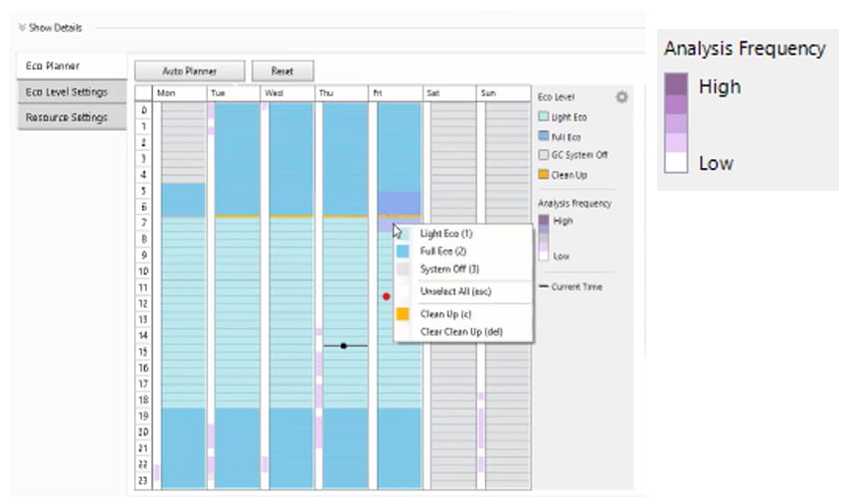This screenshot has height=504, width=844.
Task: Open the Eco Level Settings tab
Action: click(72, 92)
